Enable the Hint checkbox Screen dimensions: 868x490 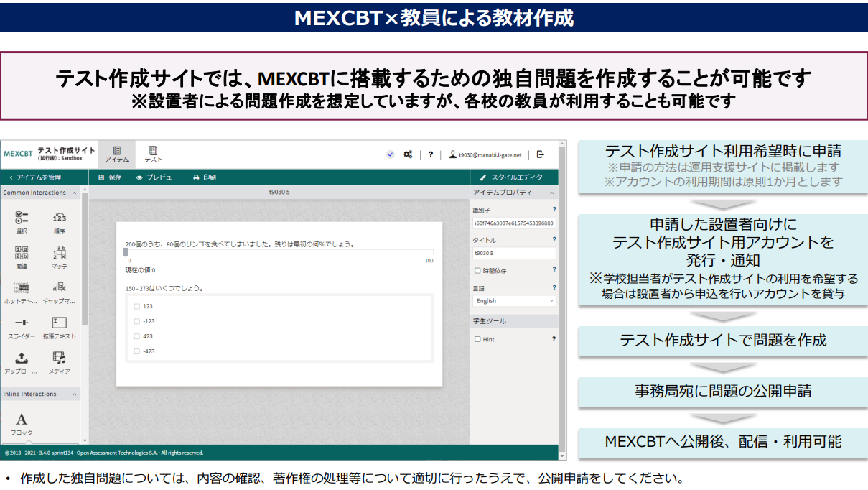tap(477, 339)
